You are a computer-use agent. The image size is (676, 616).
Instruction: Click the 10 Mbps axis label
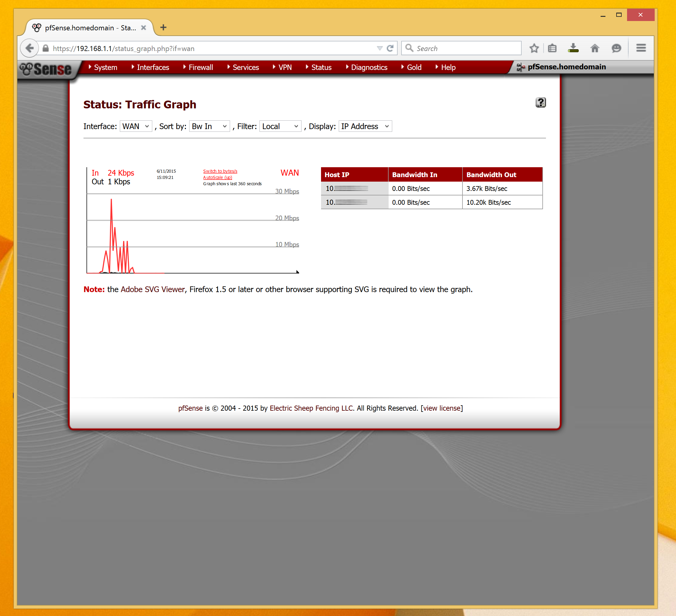[x=287, y=244]
